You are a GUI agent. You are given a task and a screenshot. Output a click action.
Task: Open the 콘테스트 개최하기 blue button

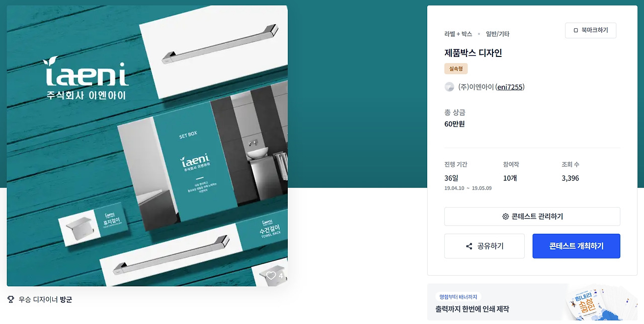pos(576,246)
